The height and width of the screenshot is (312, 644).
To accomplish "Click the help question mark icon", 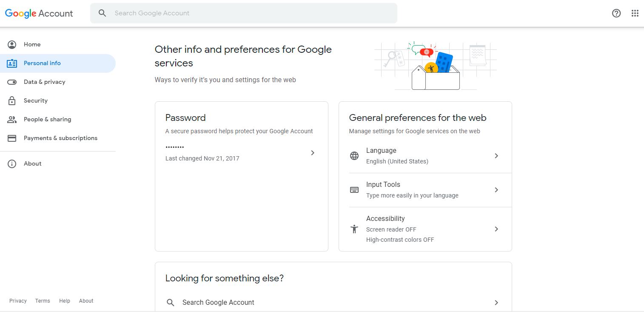I will pos(616,13).
